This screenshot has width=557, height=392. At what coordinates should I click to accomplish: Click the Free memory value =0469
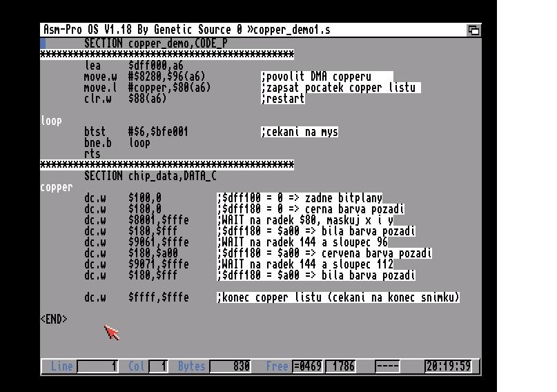click(x=307, y=366)
